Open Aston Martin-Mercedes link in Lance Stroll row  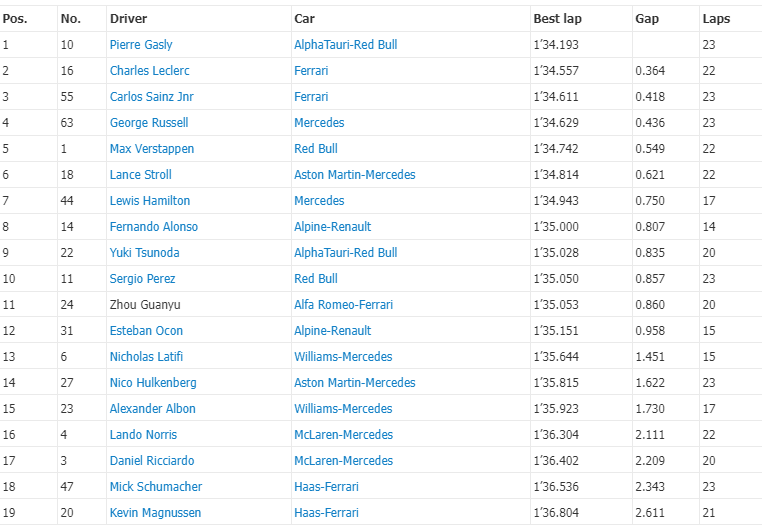click(x=355, y=175)
